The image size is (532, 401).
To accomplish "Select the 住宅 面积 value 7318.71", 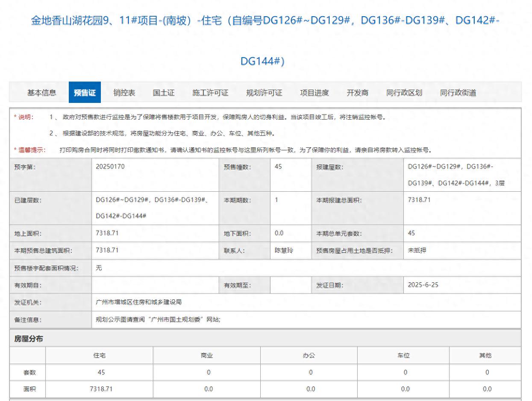I will click(x=101, y=389).
